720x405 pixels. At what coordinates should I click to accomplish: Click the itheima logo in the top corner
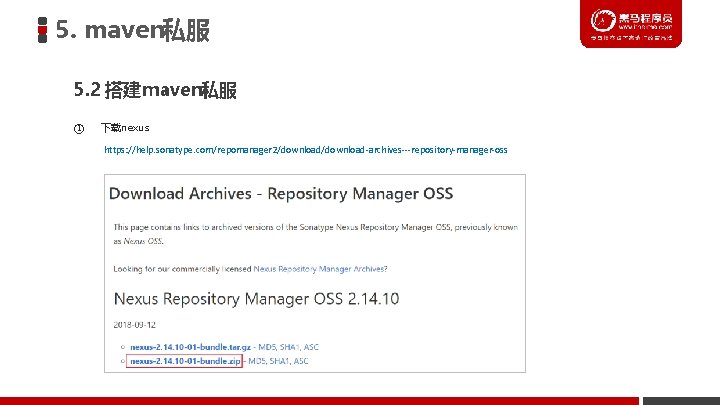pyautogui.click(x=631, y=23)
